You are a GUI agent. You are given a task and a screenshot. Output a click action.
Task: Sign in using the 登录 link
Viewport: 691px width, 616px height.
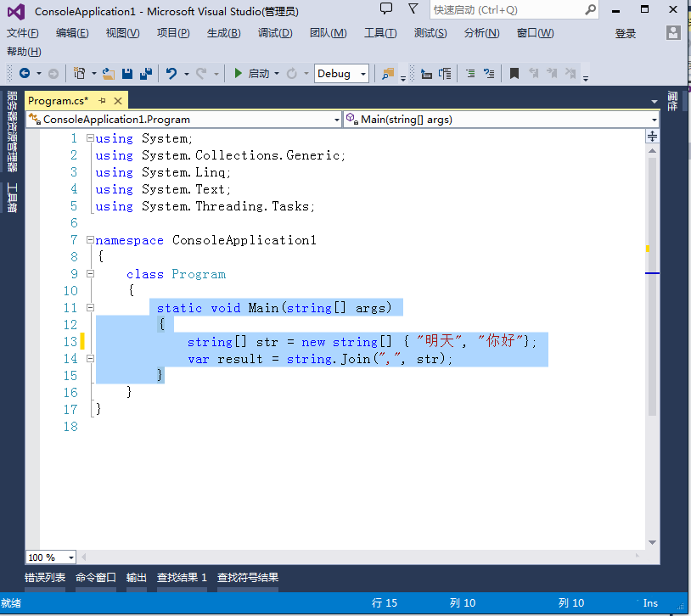(x=626, y=32)
